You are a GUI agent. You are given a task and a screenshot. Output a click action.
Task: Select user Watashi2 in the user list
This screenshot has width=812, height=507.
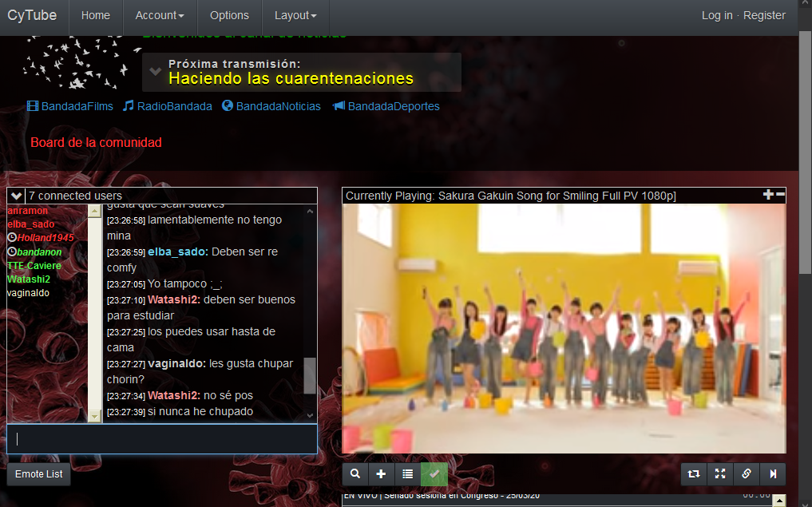[29, 279]
